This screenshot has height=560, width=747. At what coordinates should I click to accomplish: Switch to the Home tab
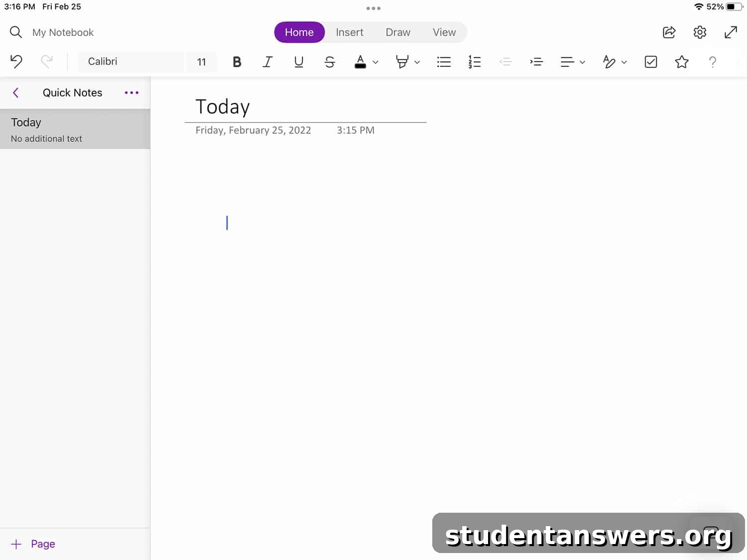coord(299,32)
